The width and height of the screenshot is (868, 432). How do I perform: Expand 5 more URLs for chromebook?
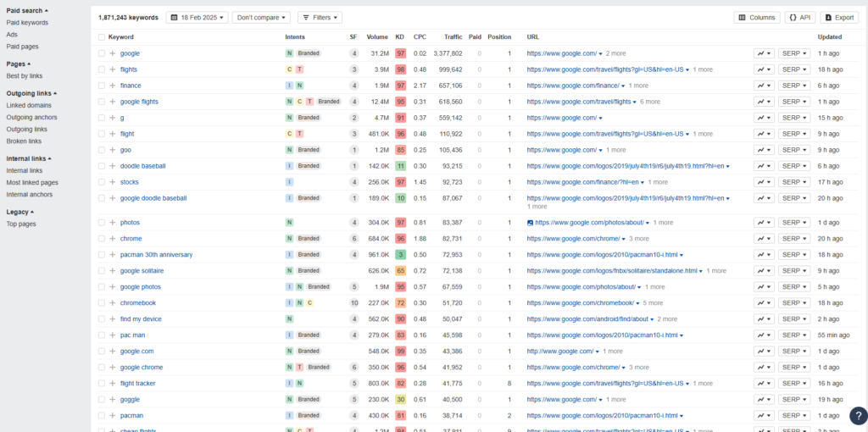(653, 303)
